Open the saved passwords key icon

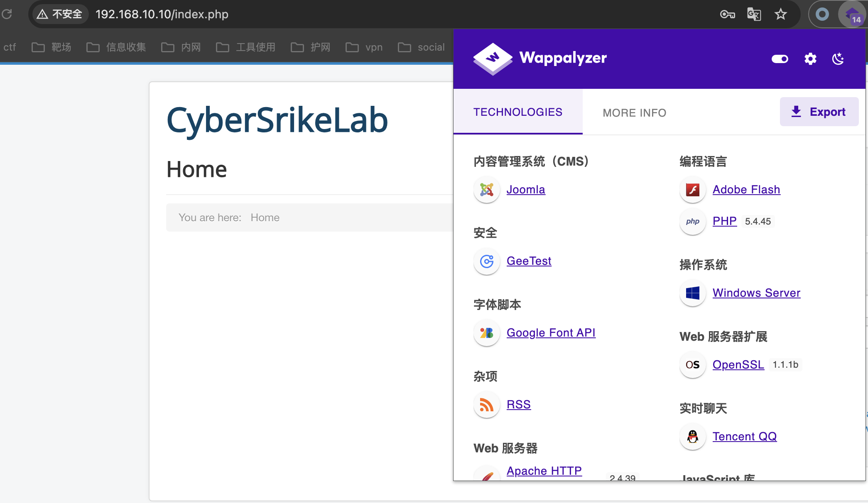pyautogui.click(x=727, y=14)
